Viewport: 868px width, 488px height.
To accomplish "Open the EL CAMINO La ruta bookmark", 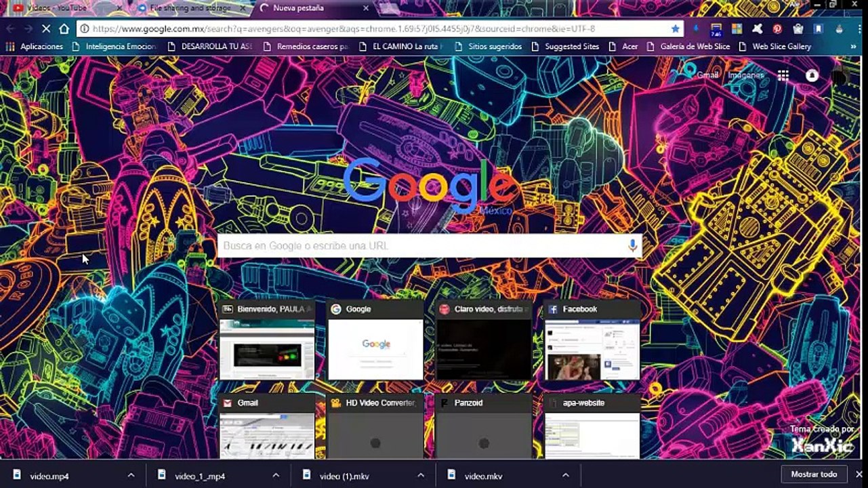I will coord(400,47).
